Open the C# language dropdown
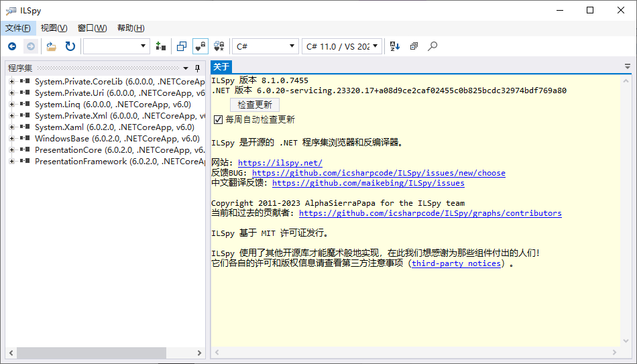Image resolution: width=637 pixels, height=364 pixels. [265, 46]
